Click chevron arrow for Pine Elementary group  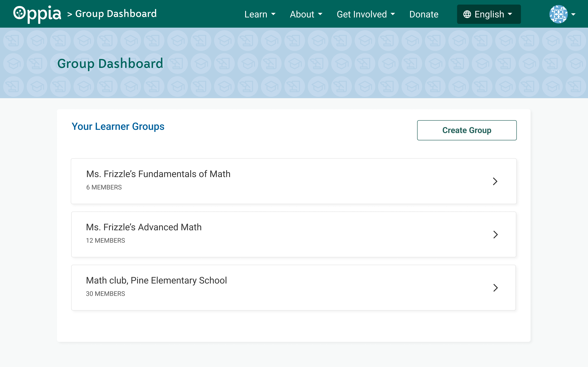(495, 288)
